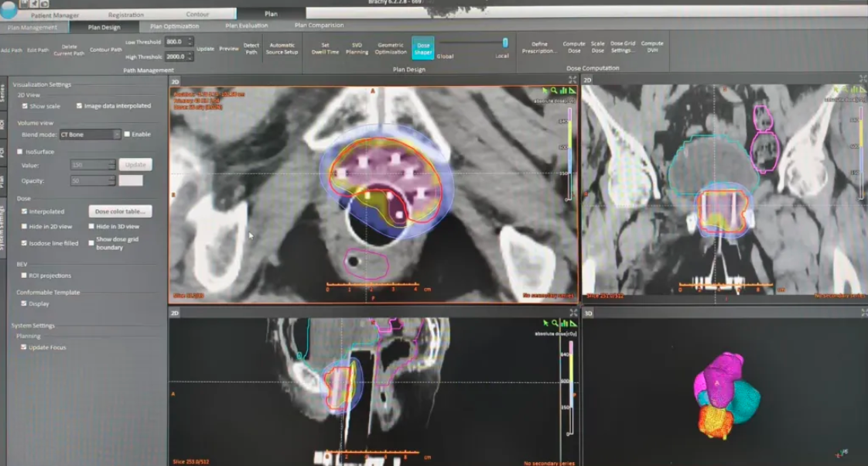This screenshot has height=466, width=868.
Task: Open the Plan Optimization subtab
Action: tap(174, 26)
